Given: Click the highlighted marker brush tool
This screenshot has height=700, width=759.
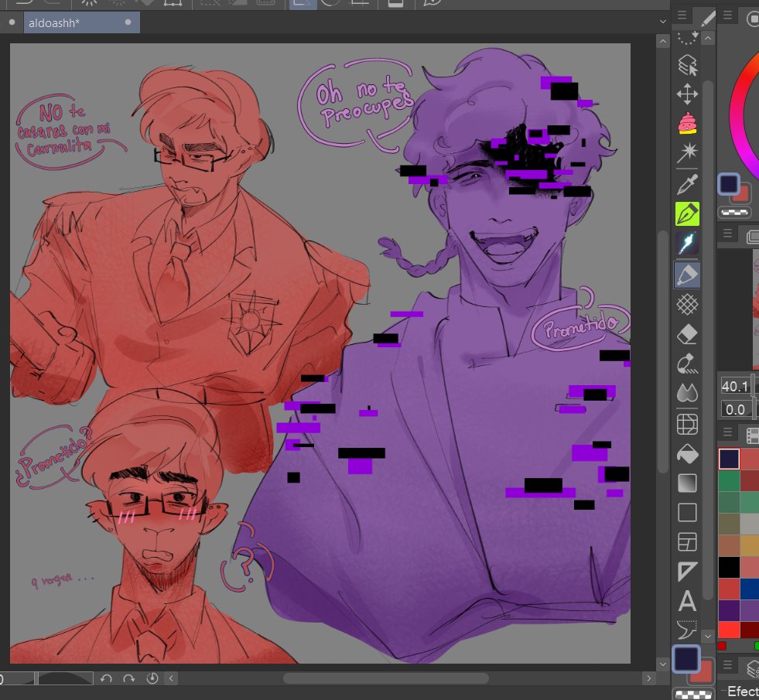Looking at the screenshot, I should (x=687, y=275).
